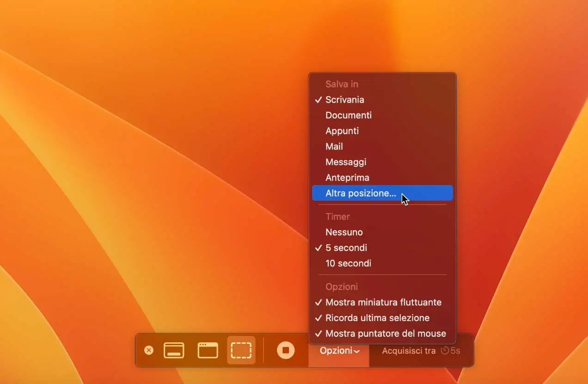The height and width of the screenshot is (384, 588).
Task: Deselect the "5 secondi" timer option
Action: click(x=346, y=248)
